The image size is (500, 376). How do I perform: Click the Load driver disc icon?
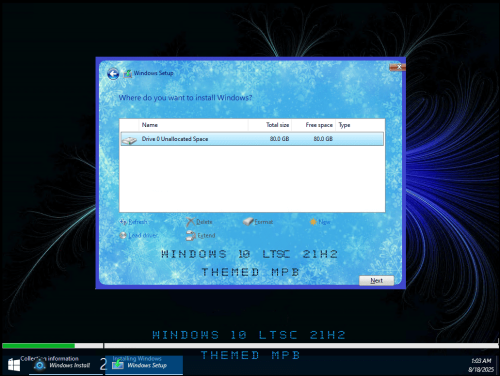tap(123, 235)
